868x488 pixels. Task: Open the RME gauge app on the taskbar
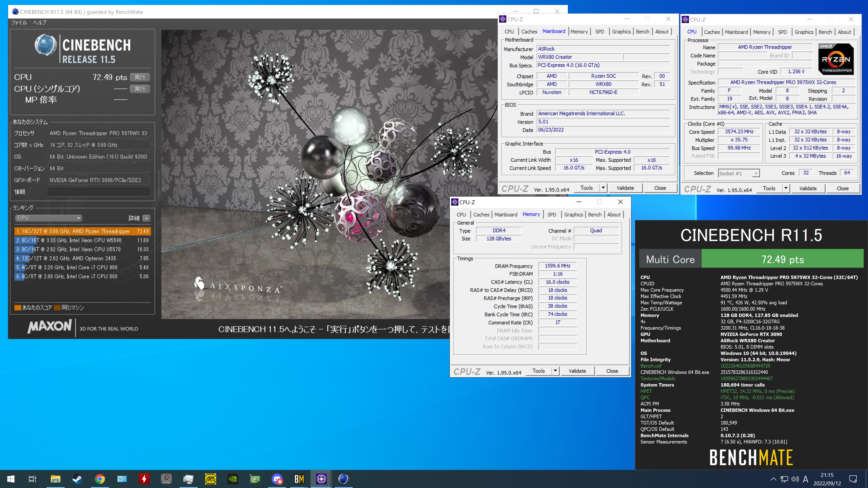(166, 479)
